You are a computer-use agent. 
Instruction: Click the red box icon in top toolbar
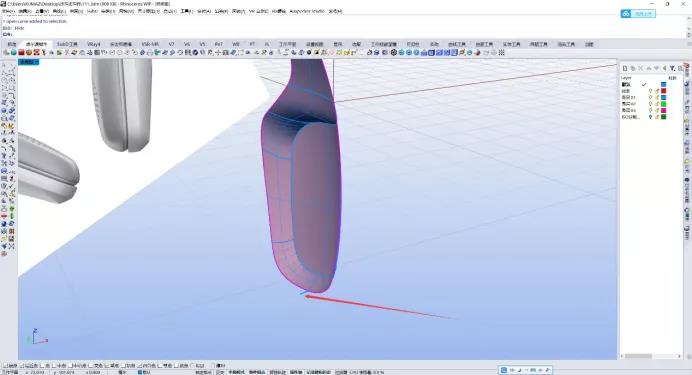21,52
